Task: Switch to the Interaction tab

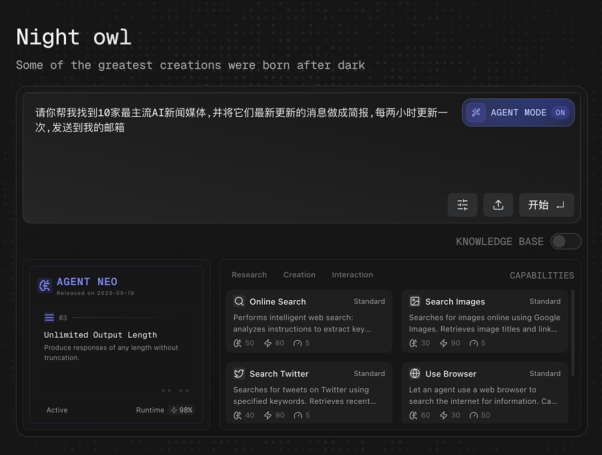Action: pos(352,275)
